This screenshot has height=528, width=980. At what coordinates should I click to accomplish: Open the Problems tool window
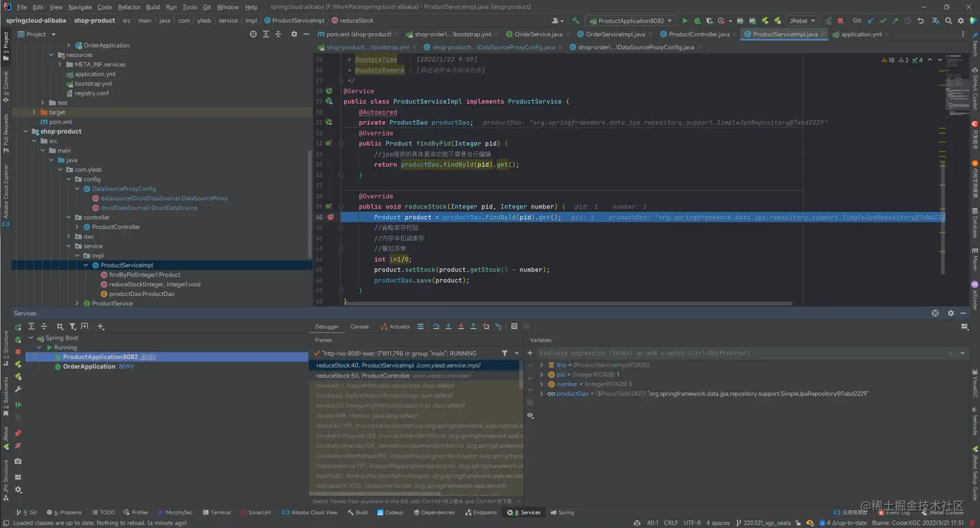pos(64,512)
